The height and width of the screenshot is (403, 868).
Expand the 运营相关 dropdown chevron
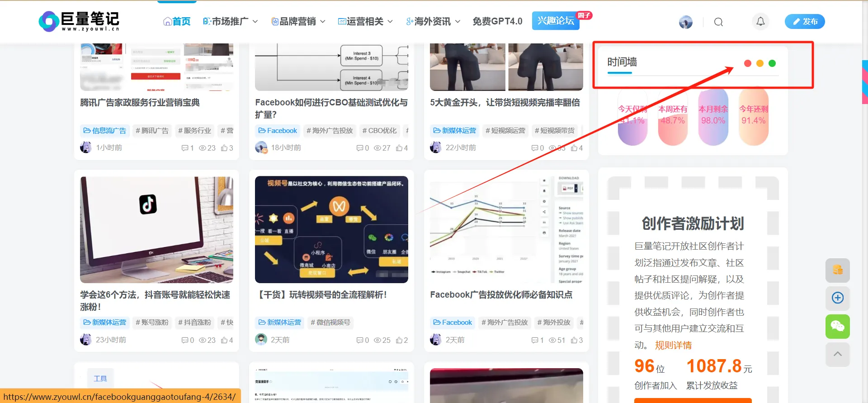(390, 21)
